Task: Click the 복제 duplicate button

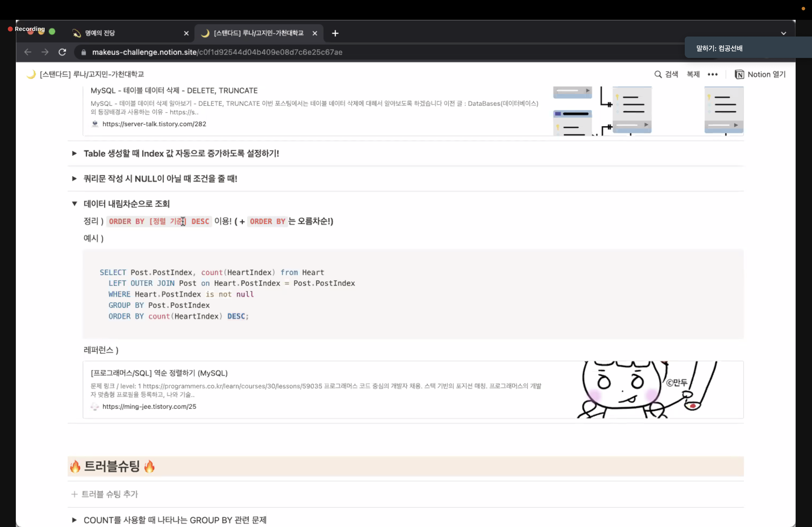Action: [x=693, y=74]
